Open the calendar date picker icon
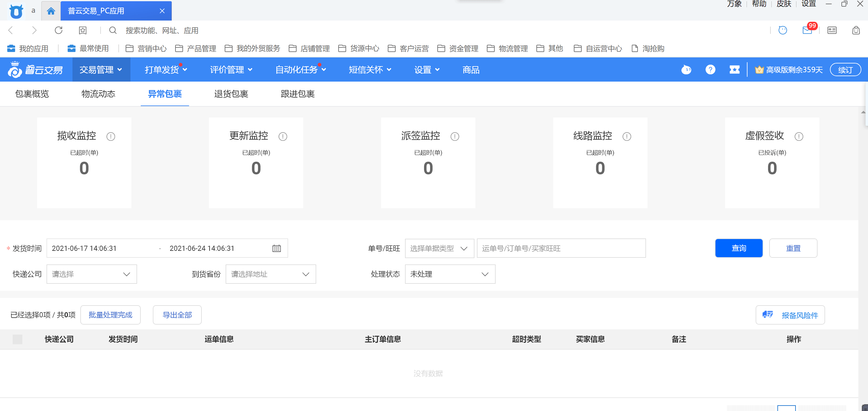 pos(276,248)
